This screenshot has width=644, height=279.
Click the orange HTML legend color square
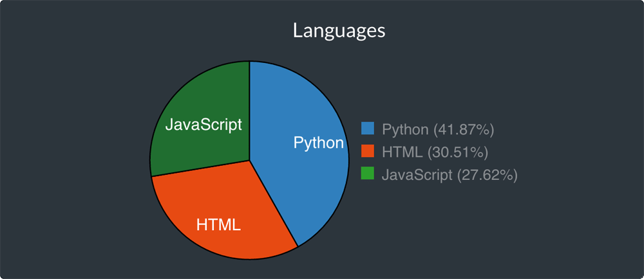pos(368,152)
